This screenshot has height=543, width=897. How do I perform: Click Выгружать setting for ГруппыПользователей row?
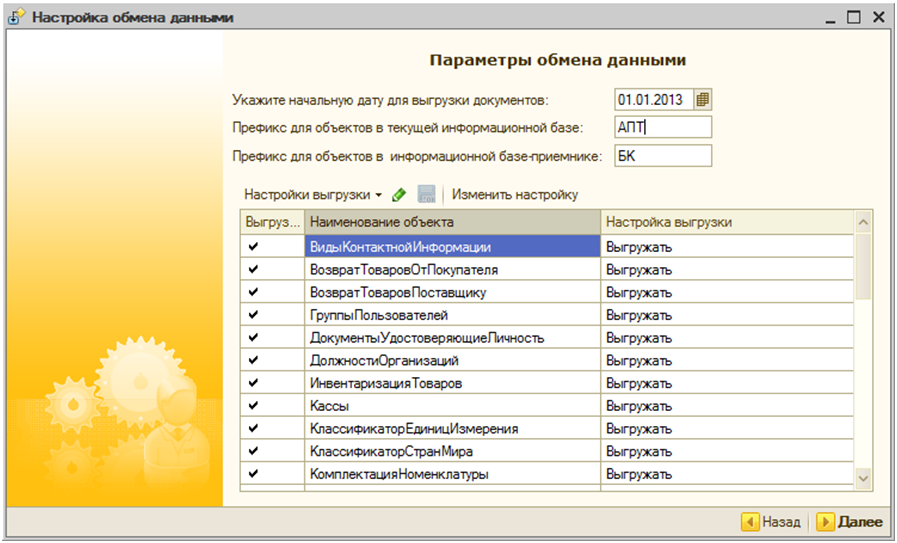(726, 315)
